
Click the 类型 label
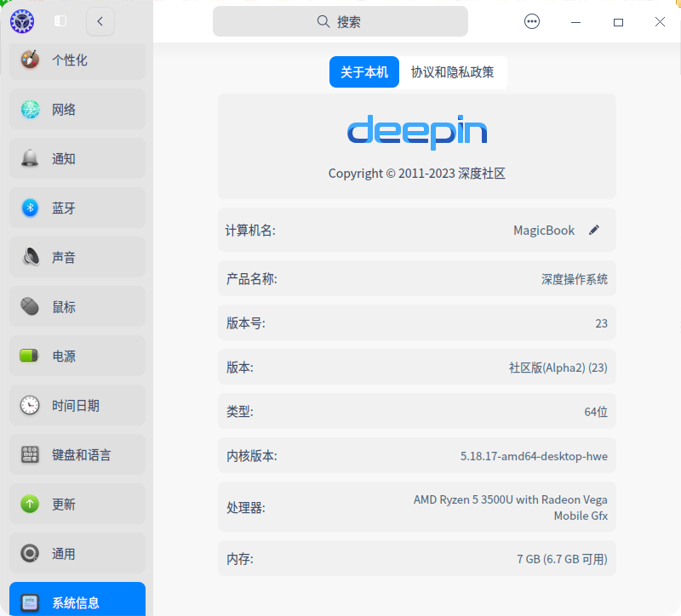240,412
